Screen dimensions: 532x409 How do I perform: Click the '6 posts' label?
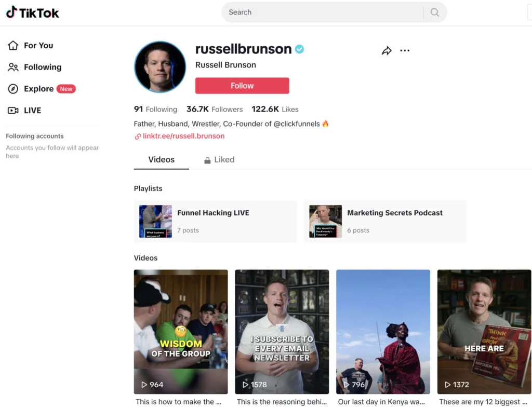(358, 230)
